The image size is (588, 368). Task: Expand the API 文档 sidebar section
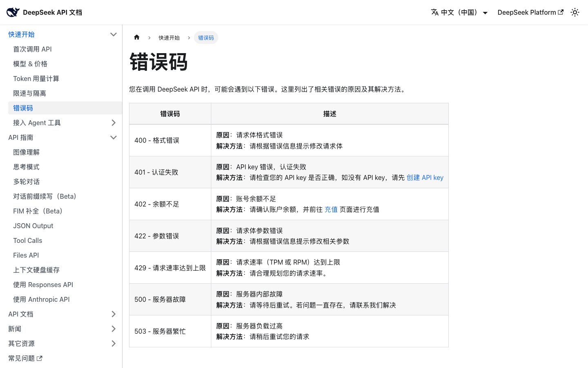(x=114, y=314)
